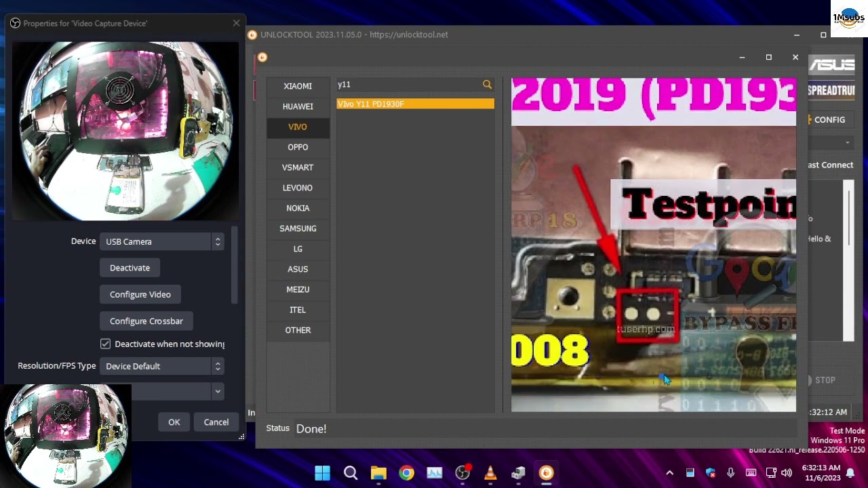The width and height of the screenshot is (868, 488).
Task: Click the UnlockTool log panel scrollbar
Action: (x=848, y=260)
